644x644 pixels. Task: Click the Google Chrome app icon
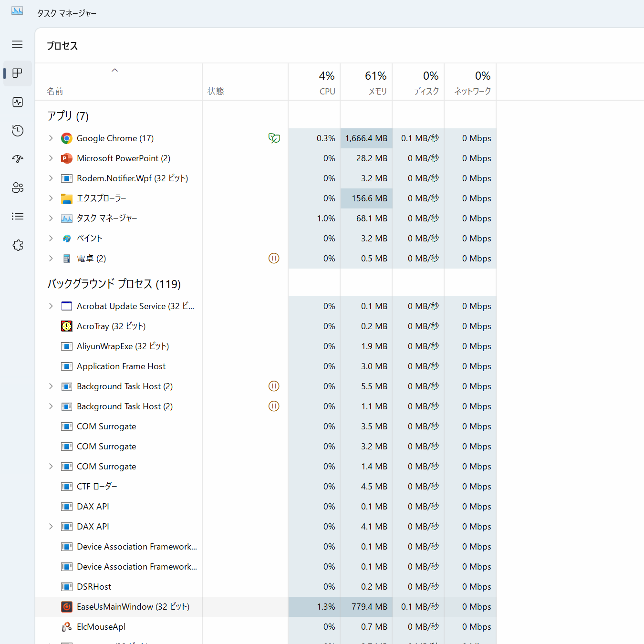point(67,138)
